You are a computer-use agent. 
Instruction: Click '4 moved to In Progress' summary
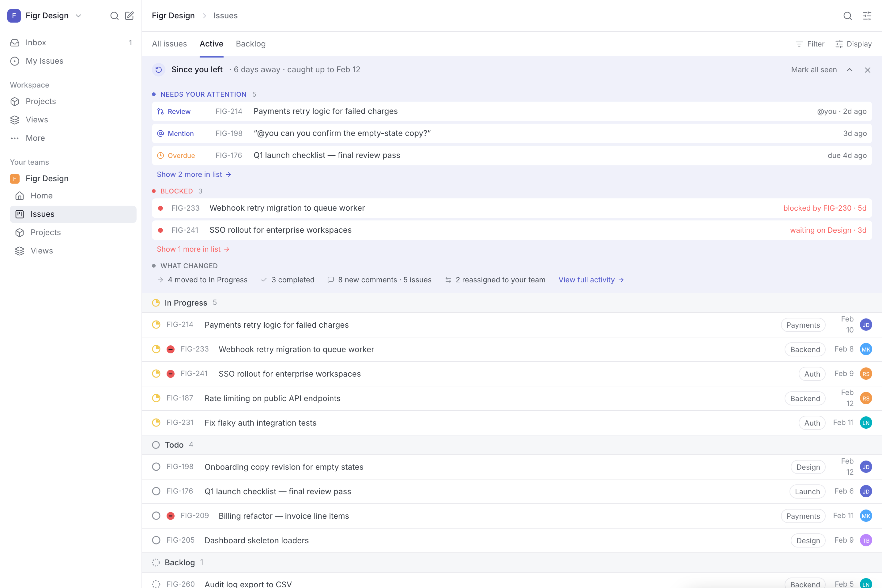coord(202,280)
